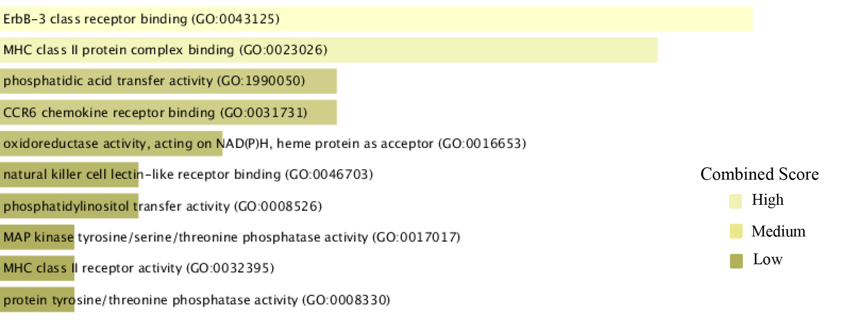
Task: Select the ErbB-3 class receptor binding bar
Action: 376,19
